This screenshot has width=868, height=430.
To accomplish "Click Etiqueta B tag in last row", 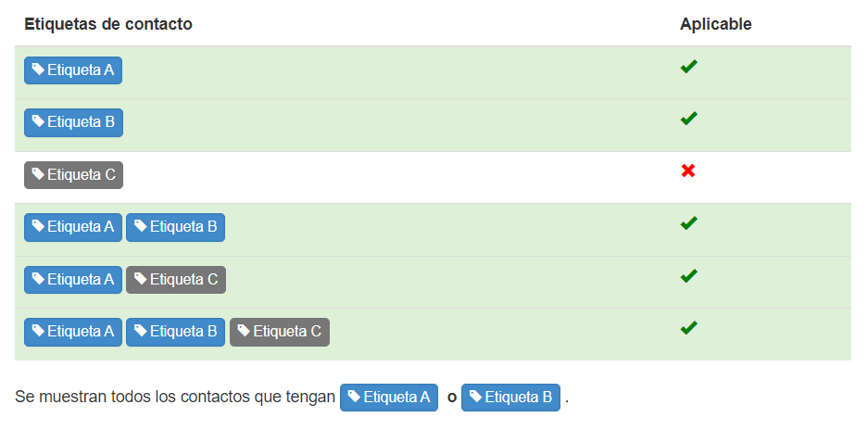I will click(x=175, y=332).
